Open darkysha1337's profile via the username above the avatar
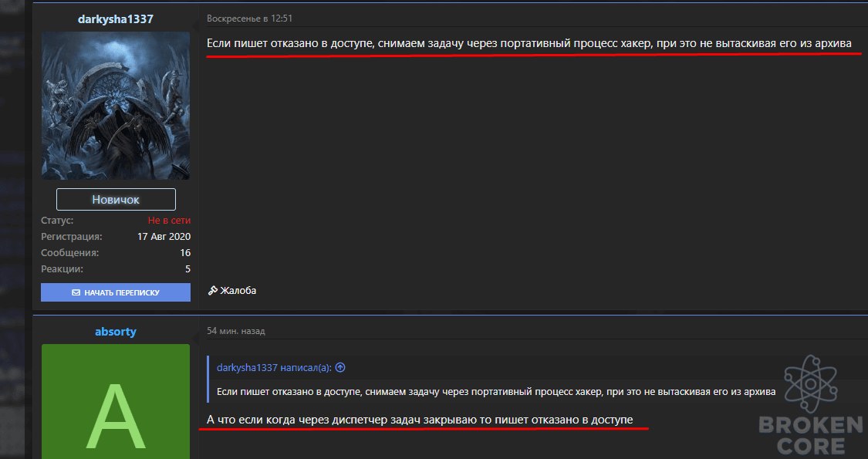 (x=116, y=19)
